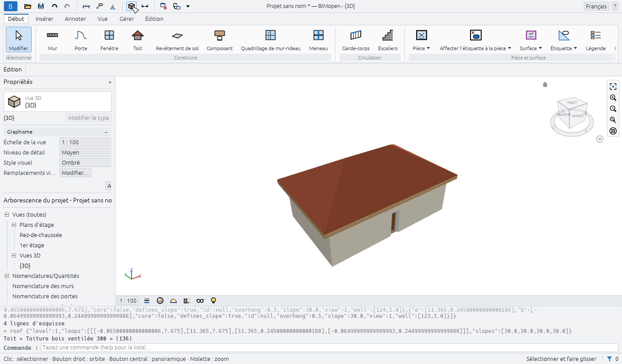Undo the last action
The height and width of the screenshot is (364, 622).
coord(54,6)
